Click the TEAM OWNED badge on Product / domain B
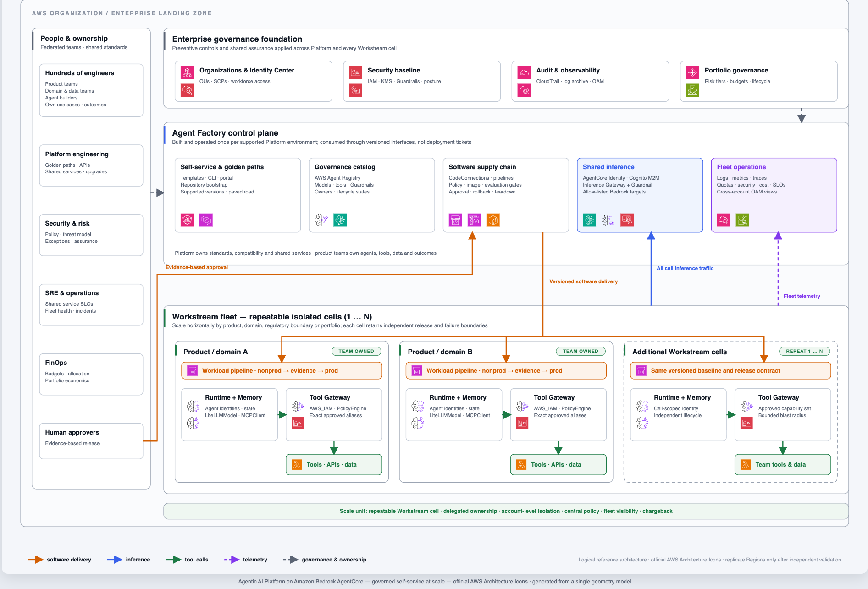The height and width of the screenshot is (589, 868). pos(581,352)
